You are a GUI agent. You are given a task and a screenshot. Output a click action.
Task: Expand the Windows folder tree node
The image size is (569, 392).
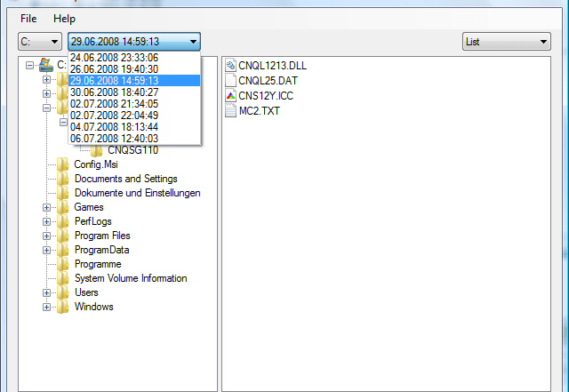coord(47,307)
